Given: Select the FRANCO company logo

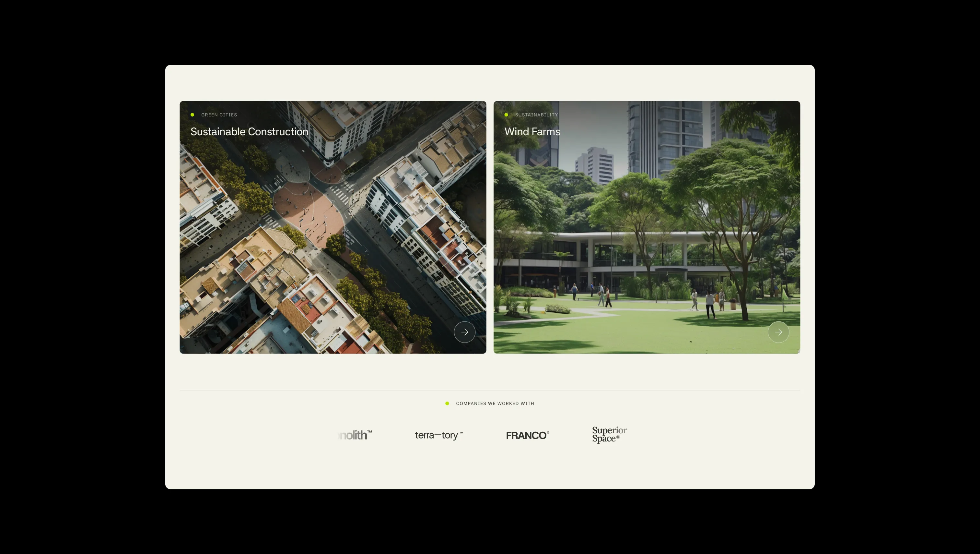Looking at the screenshot, I should point(527,435).
